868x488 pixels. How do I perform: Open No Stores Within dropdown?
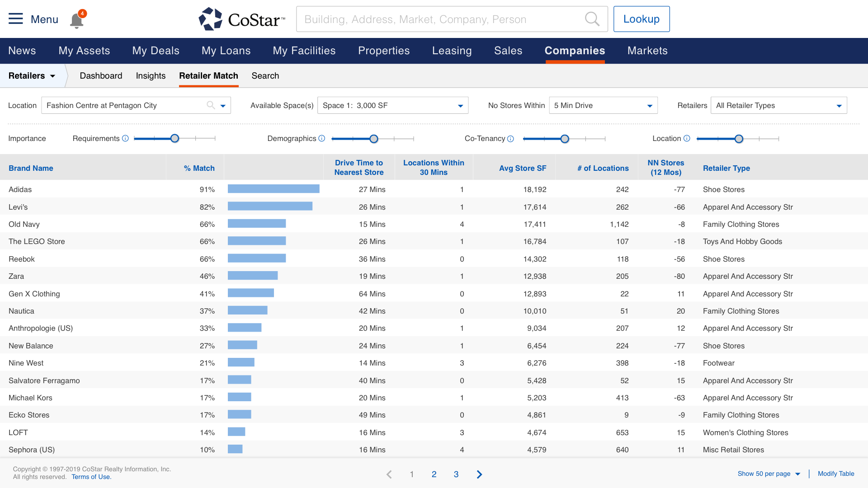tap(603, 105)
